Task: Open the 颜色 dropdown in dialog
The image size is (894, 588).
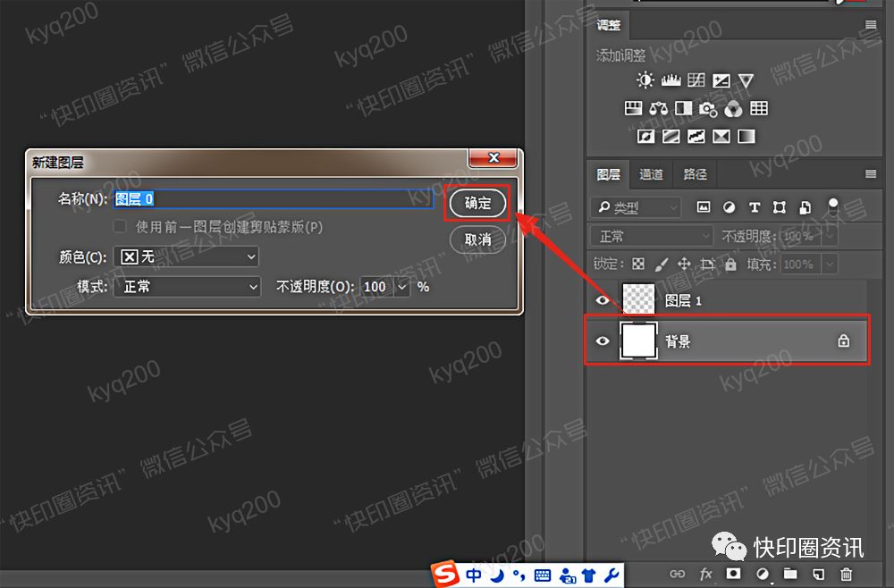Action: click(187, 257)
